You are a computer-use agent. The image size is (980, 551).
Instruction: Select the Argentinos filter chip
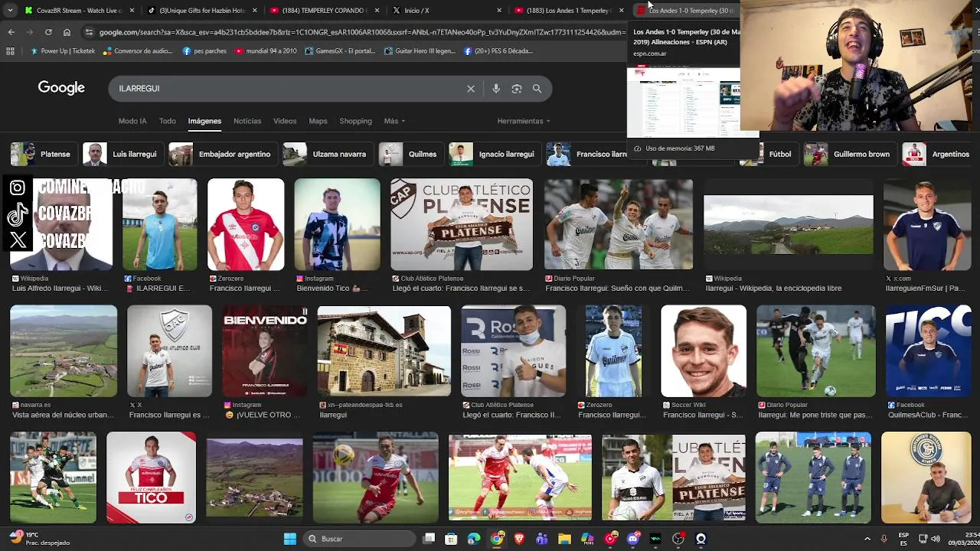[x=936, y=154]
